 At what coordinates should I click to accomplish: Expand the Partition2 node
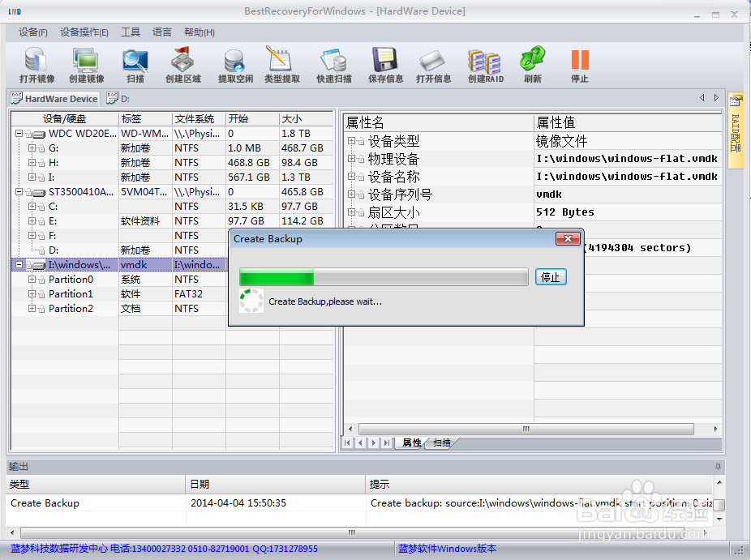32,308
